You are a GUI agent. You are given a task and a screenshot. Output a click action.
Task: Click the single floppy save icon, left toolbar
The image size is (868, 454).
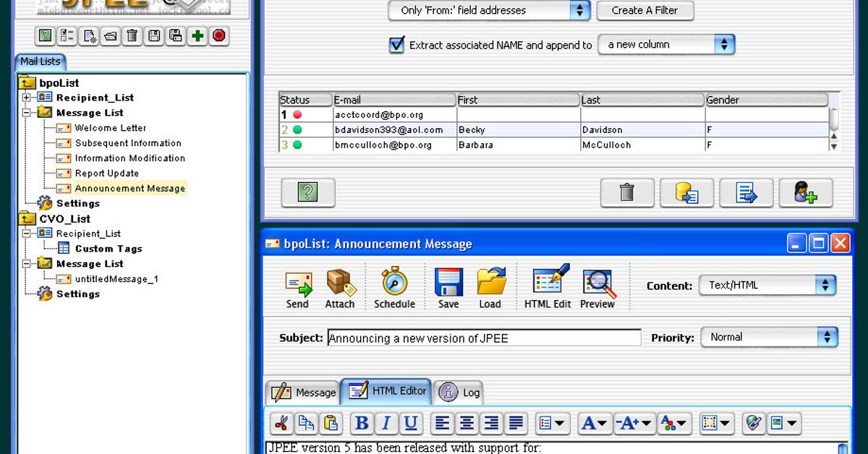pos(153,35)
